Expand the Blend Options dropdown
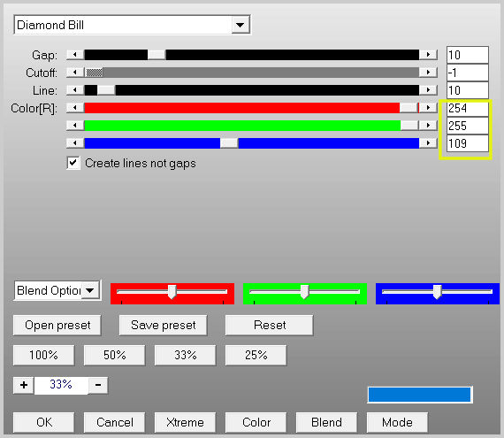Screen dimensions: 504x438 pos(90,291)
